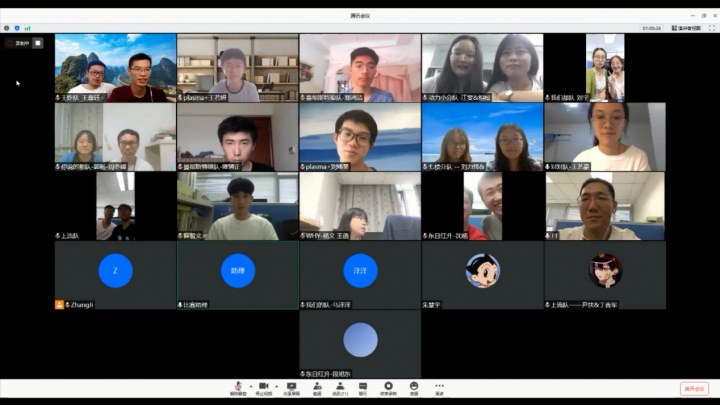This screenshot has width=720, height=405.
Task: Open the share screen option
Action: coord(292,386)
